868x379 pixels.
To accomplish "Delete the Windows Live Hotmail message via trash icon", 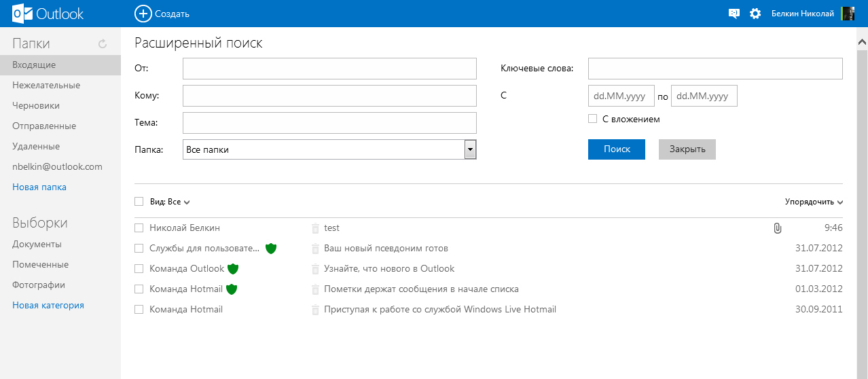I will click(x=315, y=310).
